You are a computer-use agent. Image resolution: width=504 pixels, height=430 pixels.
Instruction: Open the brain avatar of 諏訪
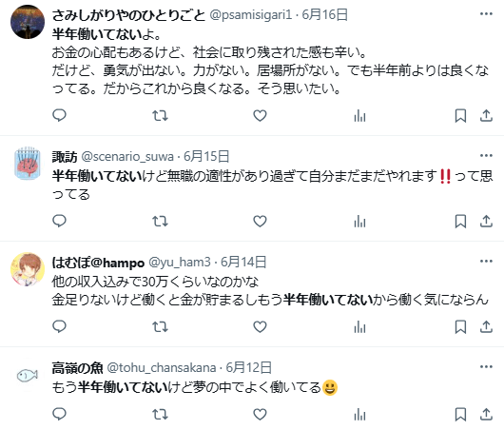click(28, 163)
